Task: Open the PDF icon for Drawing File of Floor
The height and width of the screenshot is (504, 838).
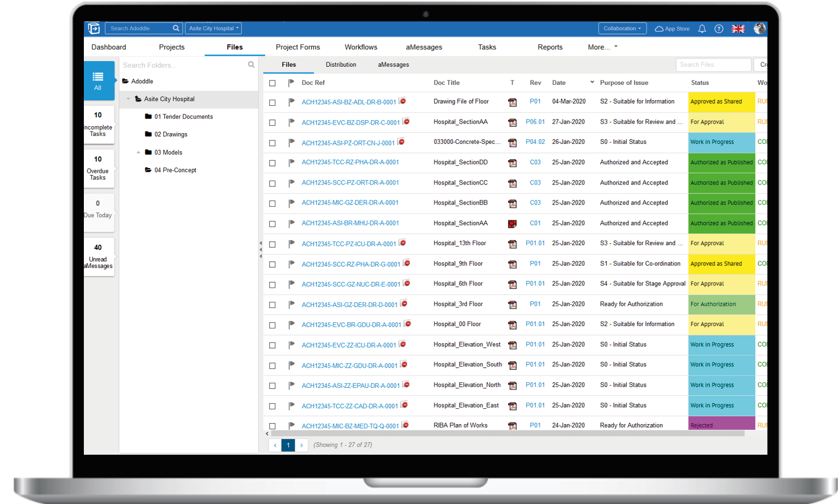Action: [513, 102]
